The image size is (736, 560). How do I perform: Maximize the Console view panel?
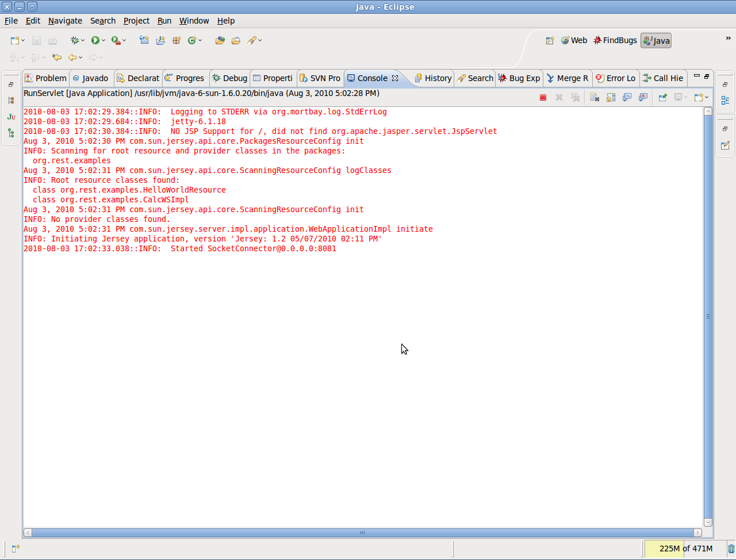click(x=707, y=76)
